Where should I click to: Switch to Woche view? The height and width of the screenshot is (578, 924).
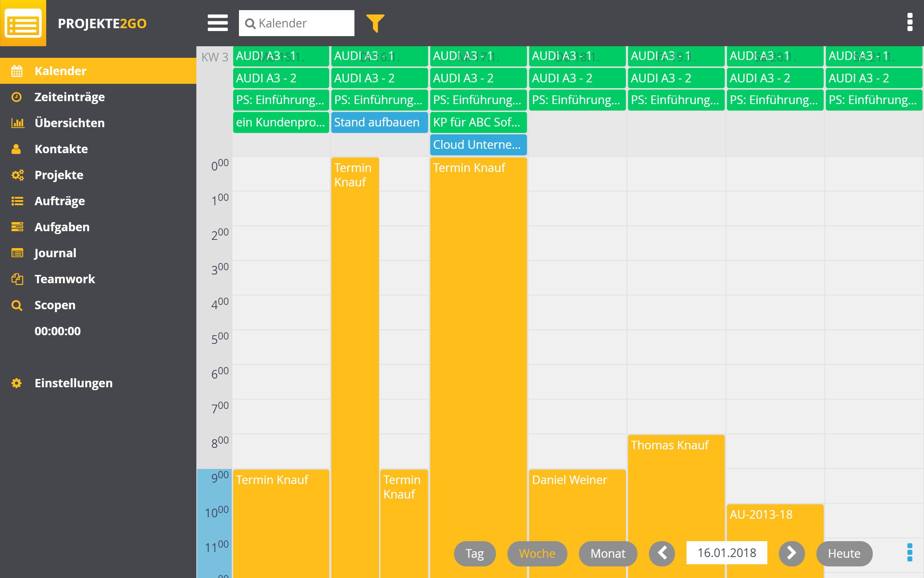pos(537,553)
